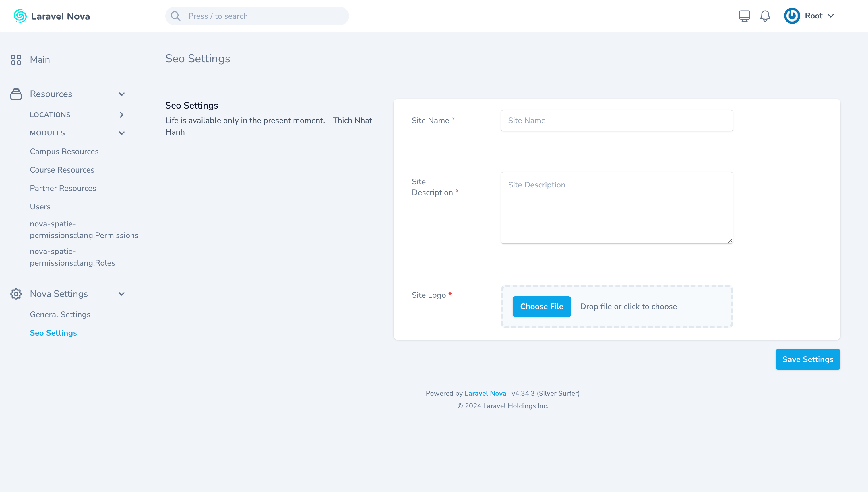This screenshot has width=868, height=492.
Task: Focus the Site Name input field
Action: pos(617,120)
